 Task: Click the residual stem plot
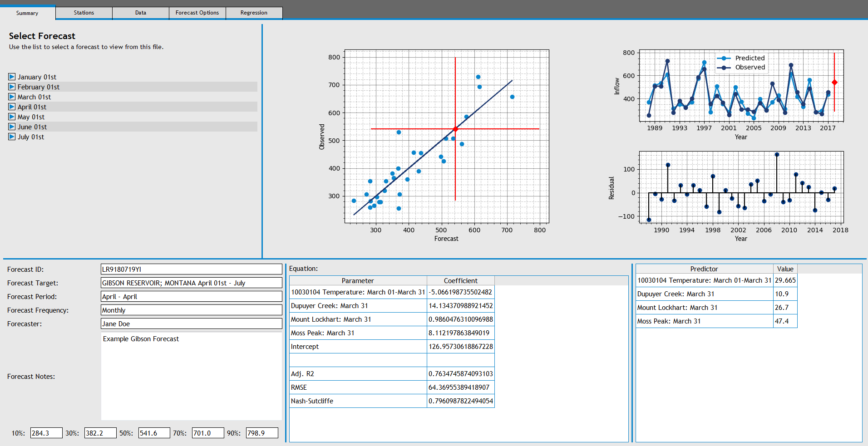pos(741,187)
